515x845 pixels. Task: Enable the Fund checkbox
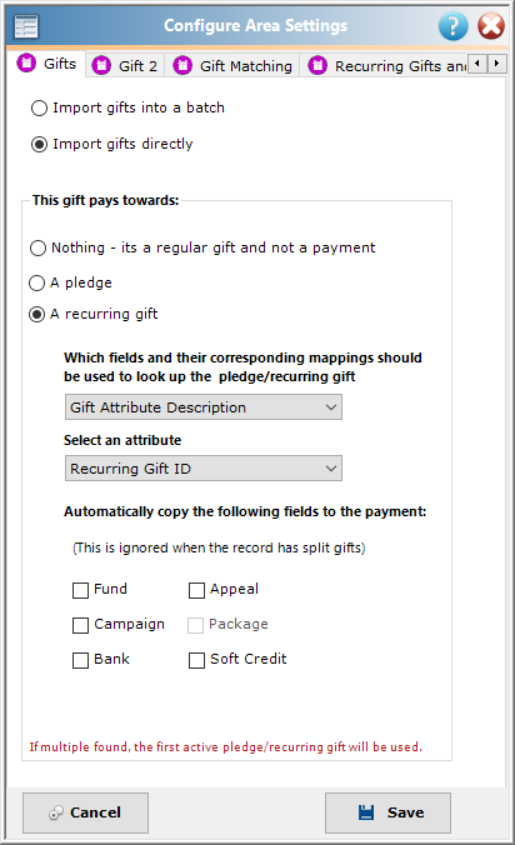tap(80, 590)
